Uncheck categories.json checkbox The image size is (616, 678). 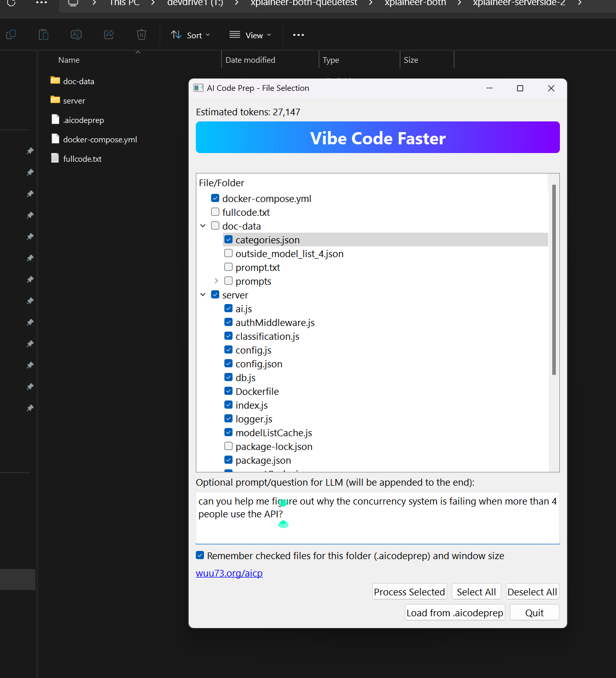point(228,239)
